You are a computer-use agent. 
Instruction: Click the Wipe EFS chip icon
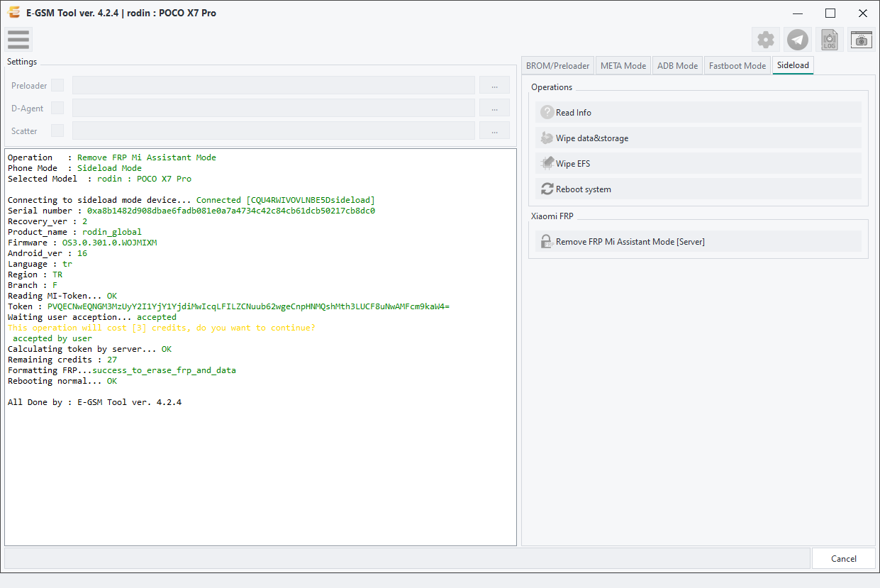[x=547, y=163]
